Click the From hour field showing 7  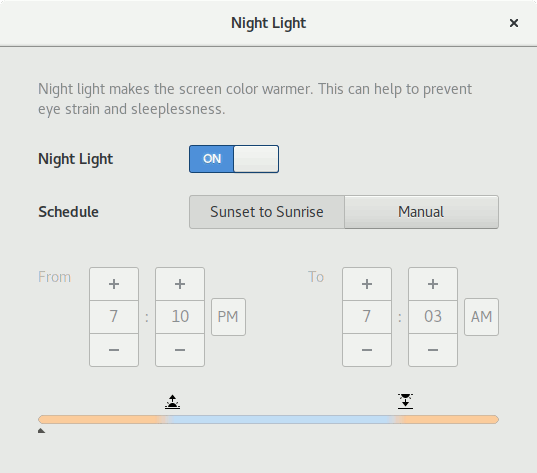point(114,317)
